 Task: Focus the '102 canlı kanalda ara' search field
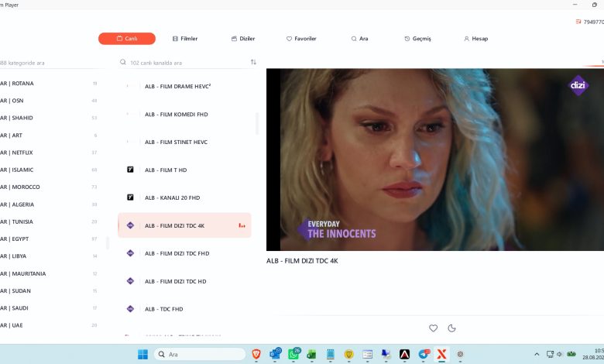point(189,63)
